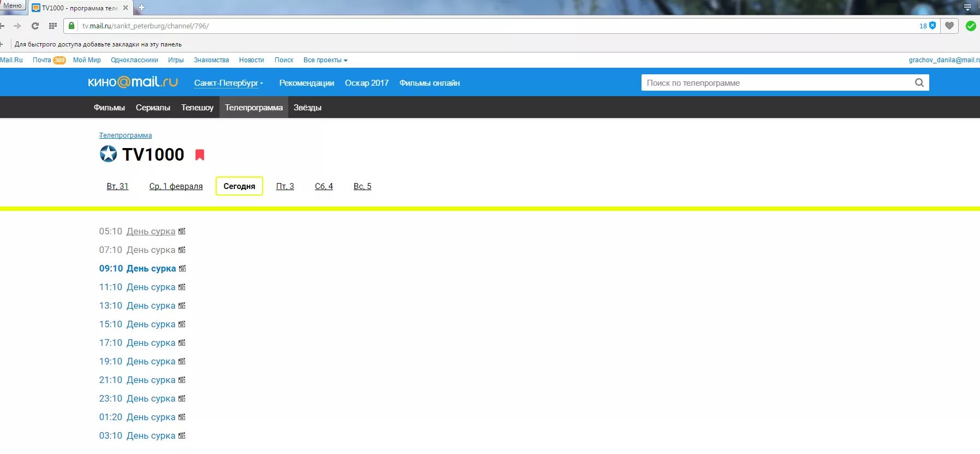Click the Кино@mail.ru logo
The image size is (980, 454).
[133, 82]
